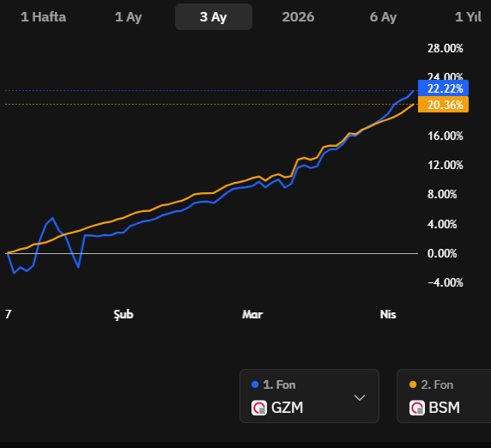Click the 7 date label on x-axis
This screenshot has height=448, width=491.
9,314
